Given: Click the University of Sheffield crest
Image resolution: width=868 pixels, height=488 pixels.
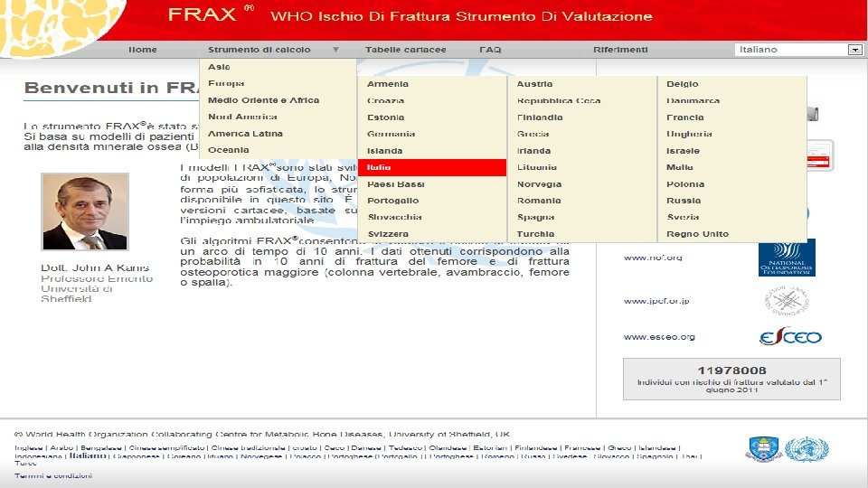Looking at the screenshot, I should point(764,449).
